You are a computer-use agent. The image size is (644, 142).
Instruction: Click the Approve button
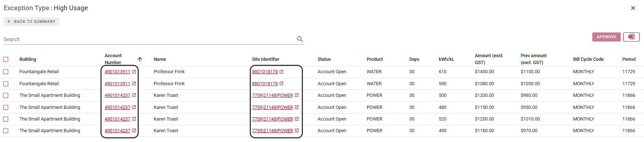pos(606,37)
